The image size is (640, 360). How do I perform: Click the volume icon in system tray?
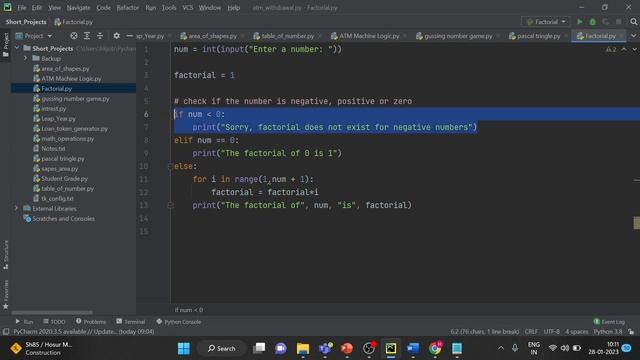click(x=564, y=348)
